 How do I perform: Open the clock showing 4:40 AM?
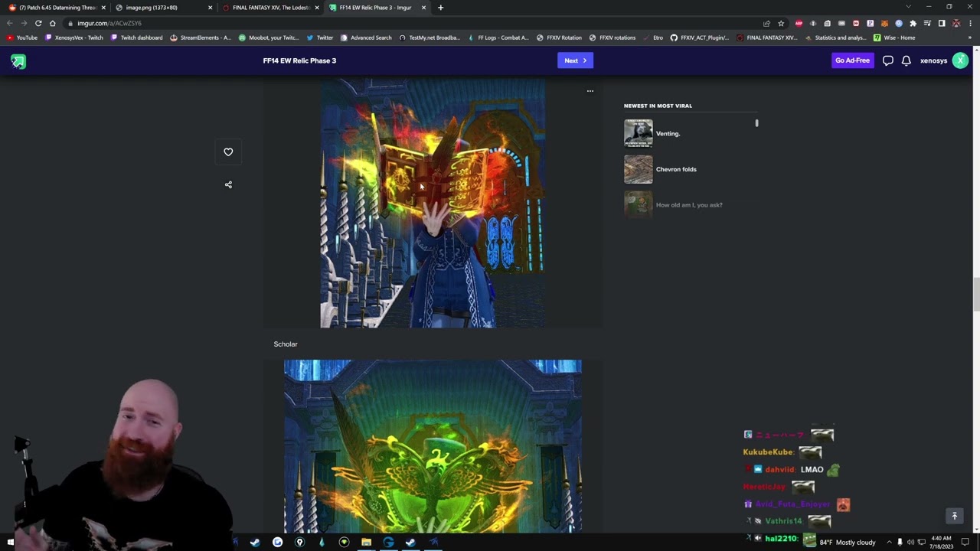click(941, 542)
